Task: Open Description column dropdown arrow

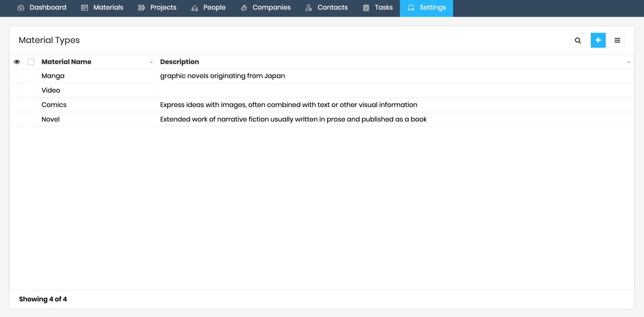Action: (x=629, y=62)
